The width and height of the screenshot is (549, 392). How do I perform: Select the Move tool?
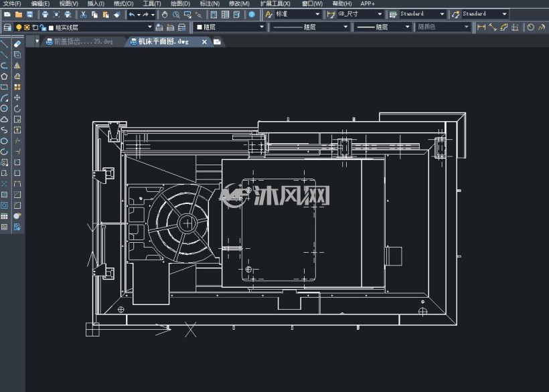click(x=17, y=98)
